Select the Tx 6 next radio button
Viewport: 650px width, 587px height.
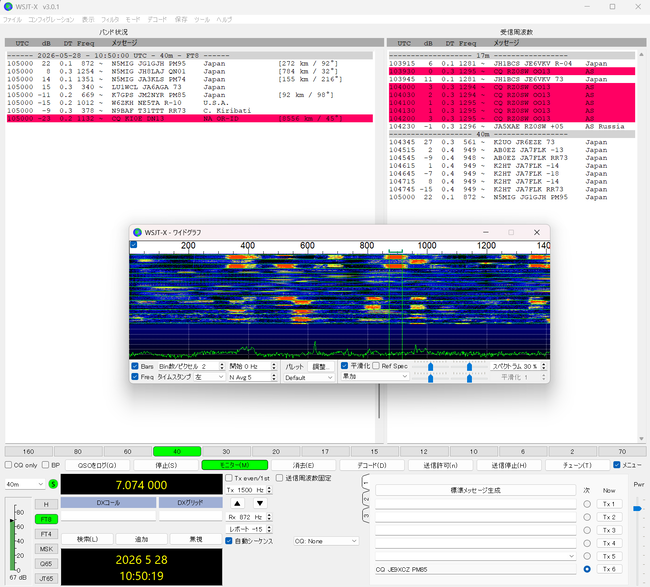point(587,569)
